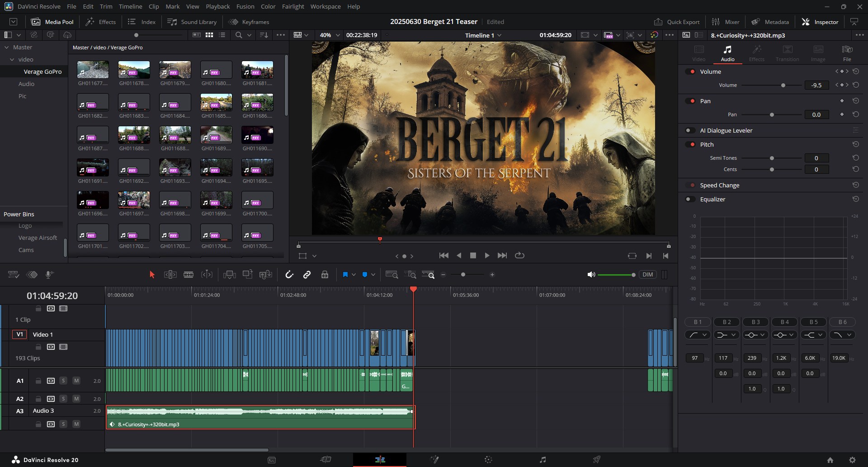Switch to Inspector Audio tab
The width and height of the screenshot is (868, 467).
click(727, 53)
